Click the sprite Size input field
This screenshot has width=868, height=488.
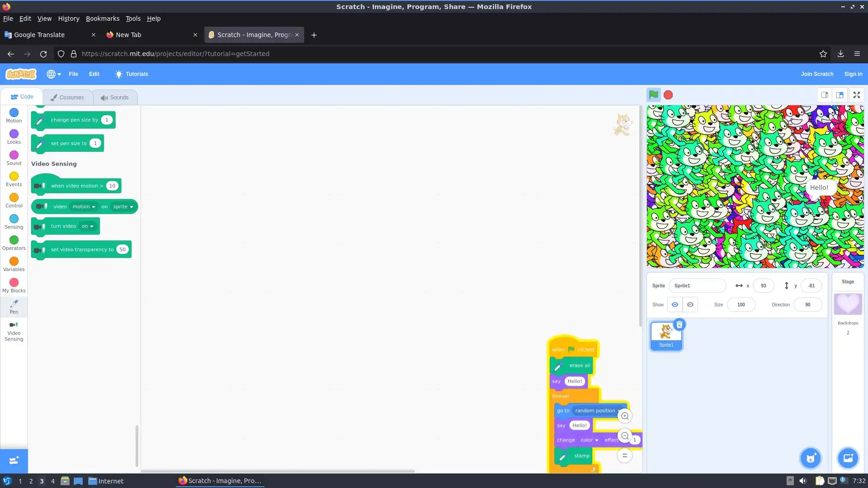pos(741,305)
